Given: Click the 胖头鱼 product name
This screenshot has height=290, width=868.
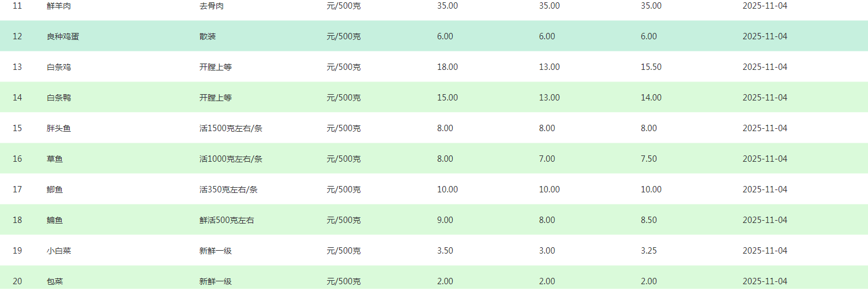Looking at the screenshot, I should pyautogui.click(x=59, y=128).
